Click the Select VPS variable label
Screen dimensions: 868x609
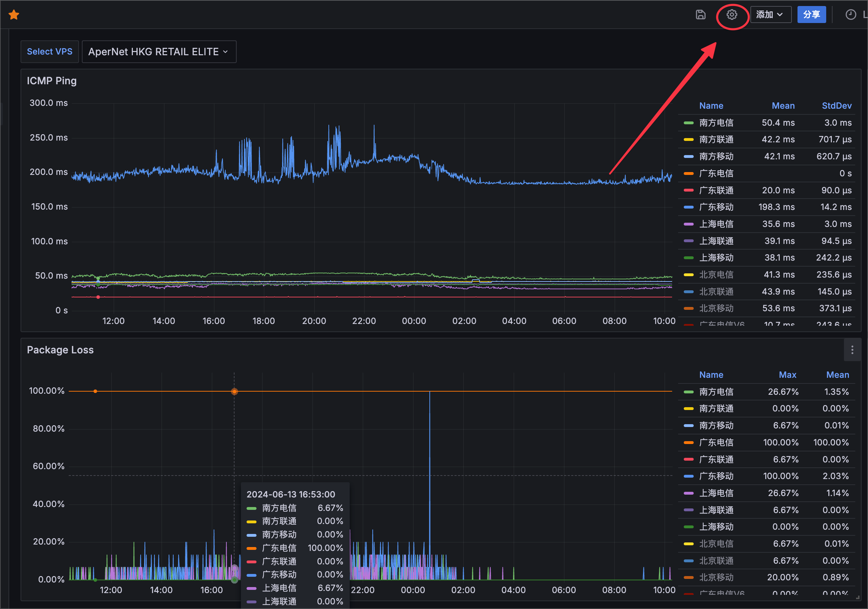coord(50,52)
